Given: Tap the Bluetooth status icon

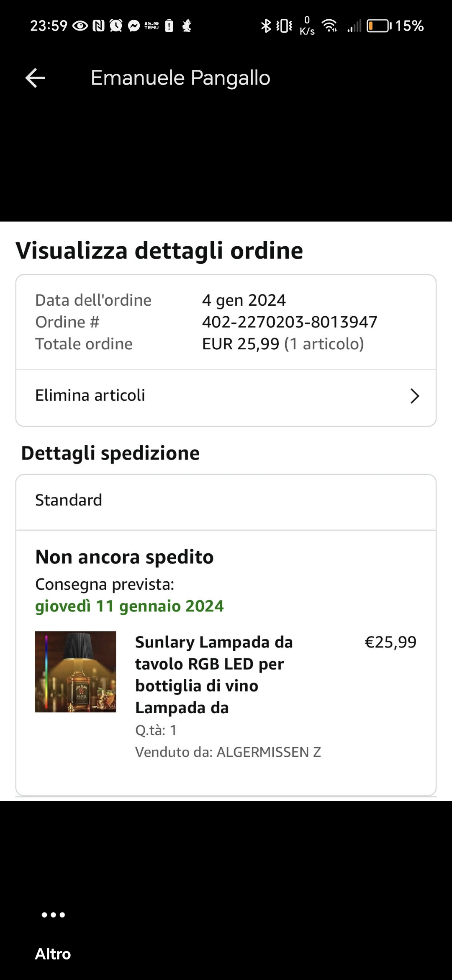Looking at the screenshot, I should [x=266, y=26].
